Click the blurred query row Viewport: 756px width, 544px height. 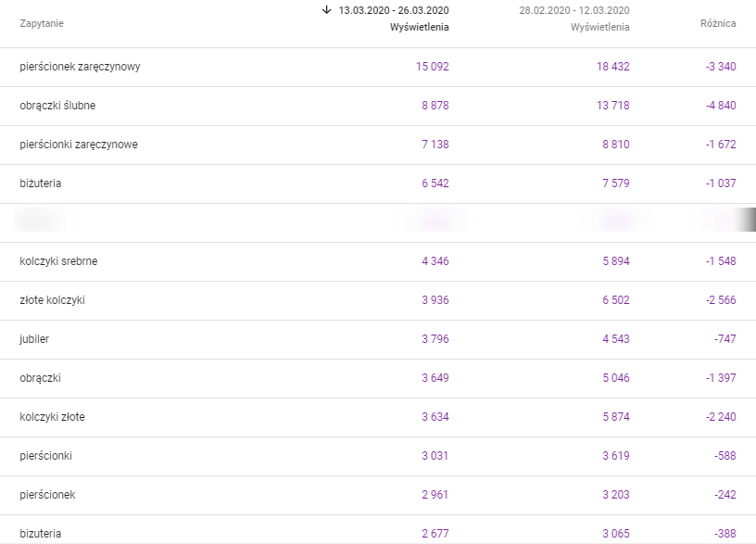click(378, 222)
